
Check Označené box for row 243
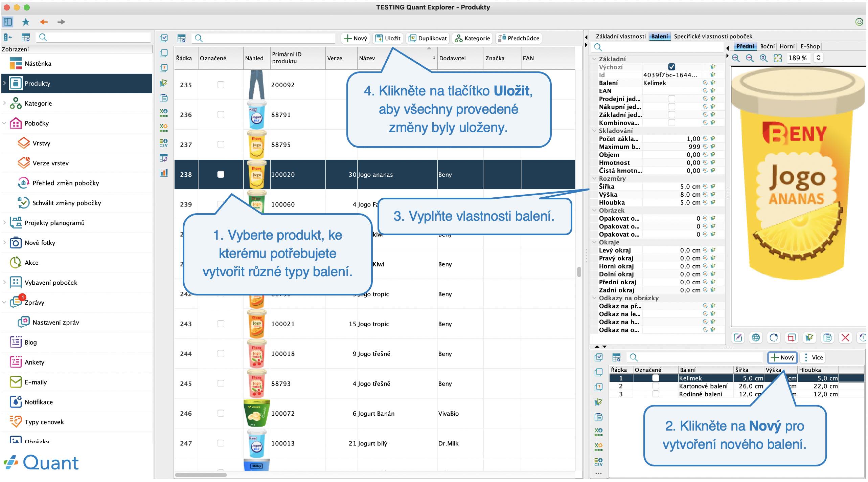[221, 324]
